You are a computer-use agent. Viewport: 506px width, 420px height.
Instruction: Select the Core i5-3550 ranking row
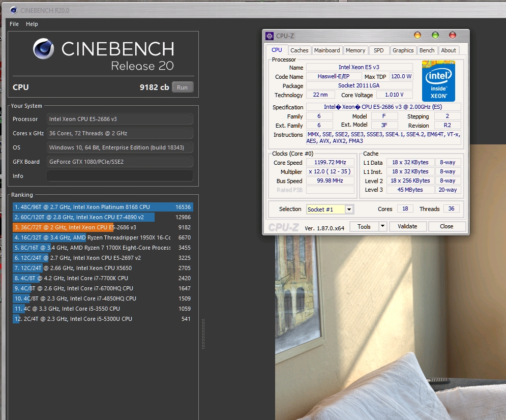[x=103, y=308]
